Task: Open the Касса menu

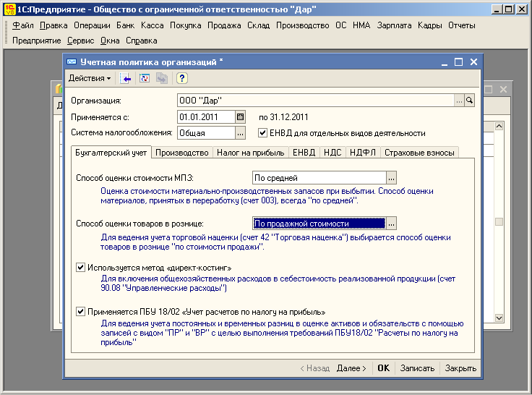Action: point(153,25)
